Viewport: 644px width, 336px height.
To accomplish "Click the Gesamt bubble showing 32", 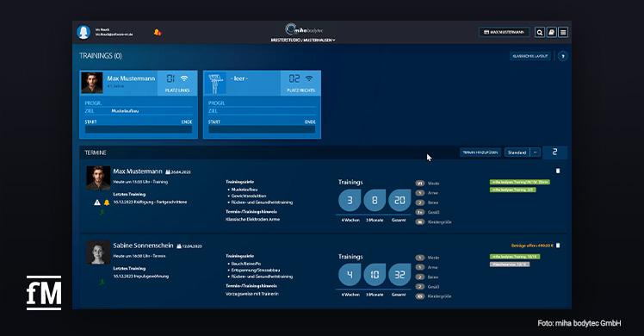I will pos(399,274).
